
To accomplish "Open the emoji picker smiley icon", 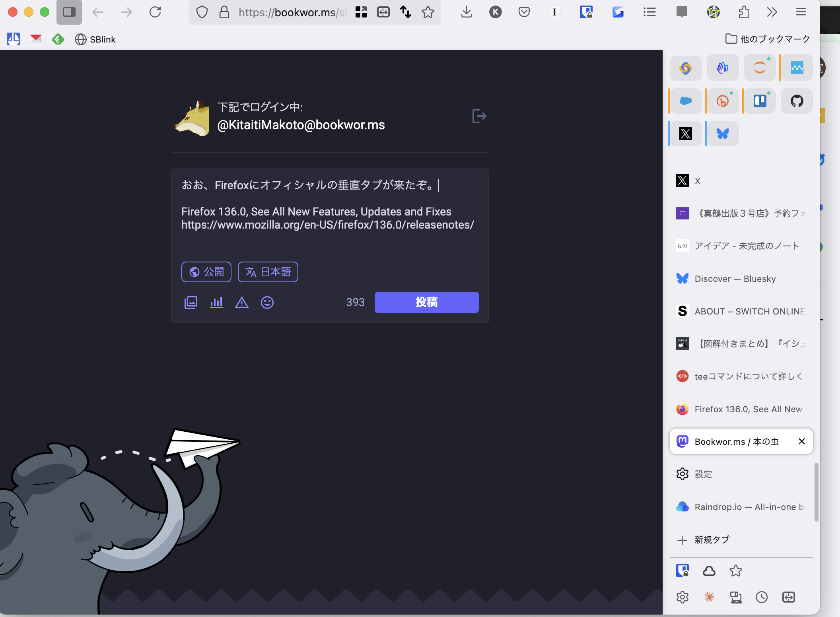I will (267, 303).
